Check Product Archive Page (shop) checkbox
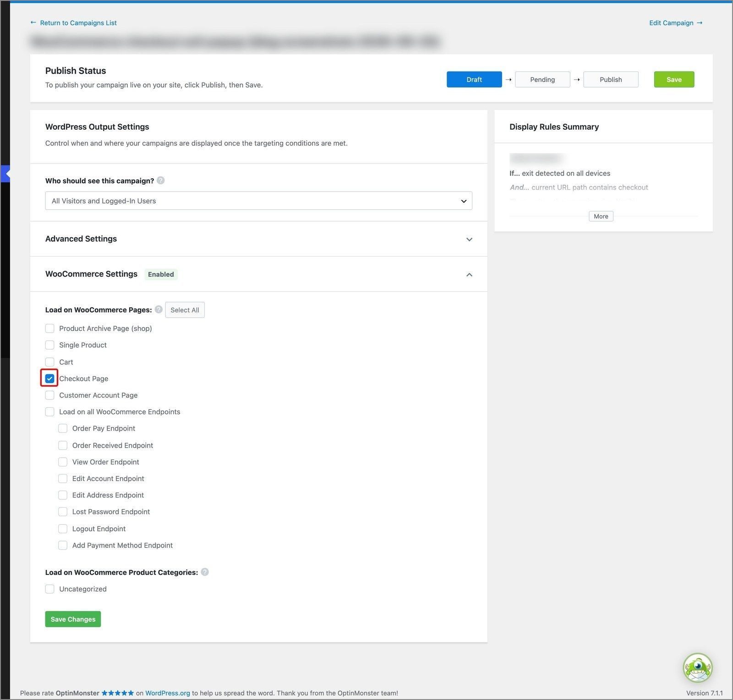 click(50, 328)
